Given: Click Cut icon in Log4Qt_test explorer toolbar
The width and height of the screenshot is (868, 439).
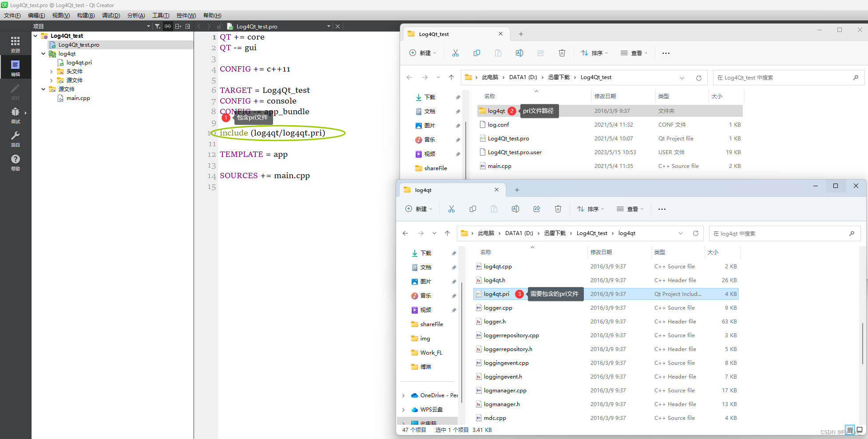Looking at the screenshot, I should coord(456,53).
